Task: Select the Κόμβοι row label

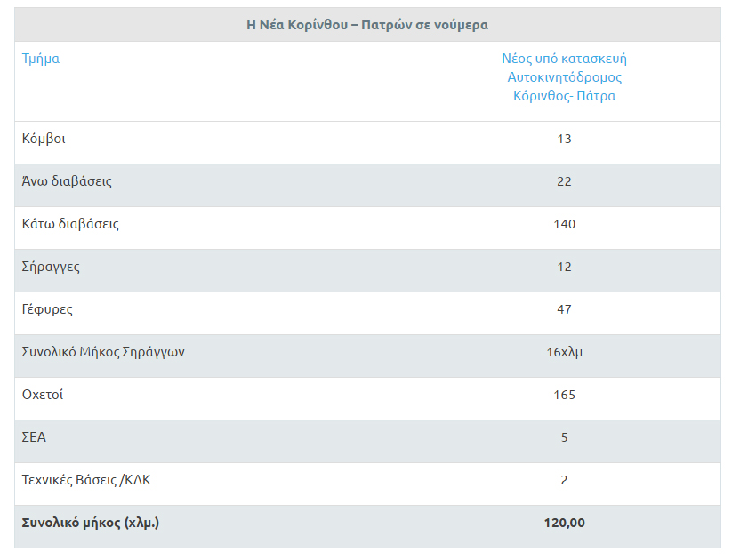Action: pyautogui.click(x=44, y=139)
